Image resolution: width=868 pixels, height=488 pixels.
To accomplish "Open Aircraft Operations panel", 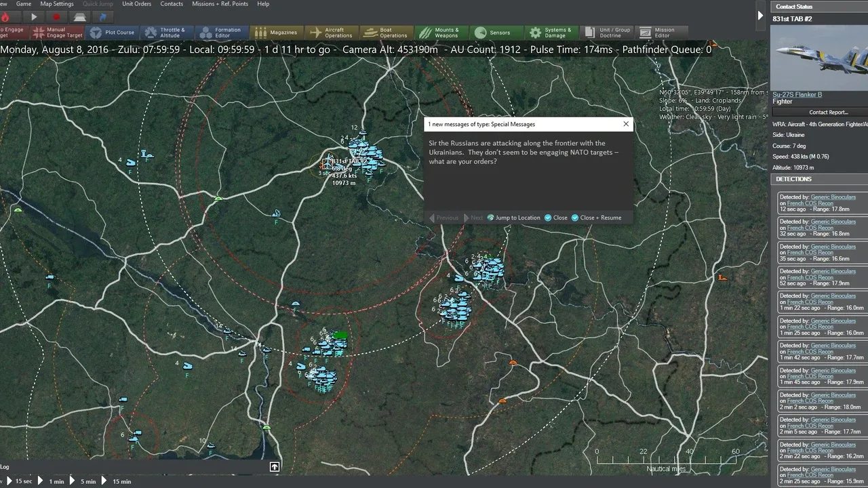I will click(331, 33).
